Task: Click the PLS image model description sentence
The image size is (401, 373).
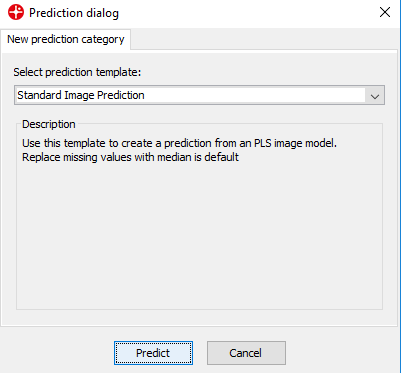Action: [180, 143]
